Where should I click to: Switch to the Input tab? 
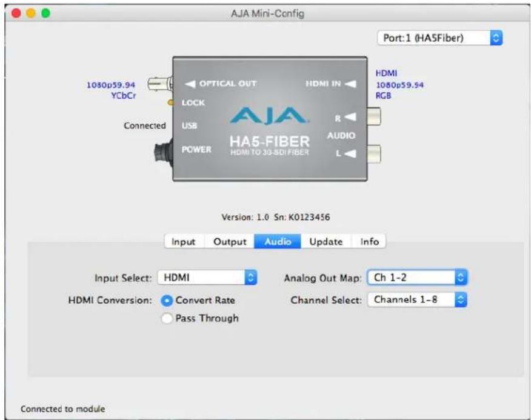(184, 241)
